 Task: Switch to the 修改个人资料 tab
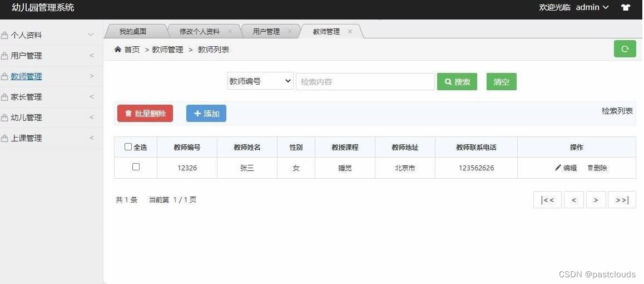coord(200,31)
